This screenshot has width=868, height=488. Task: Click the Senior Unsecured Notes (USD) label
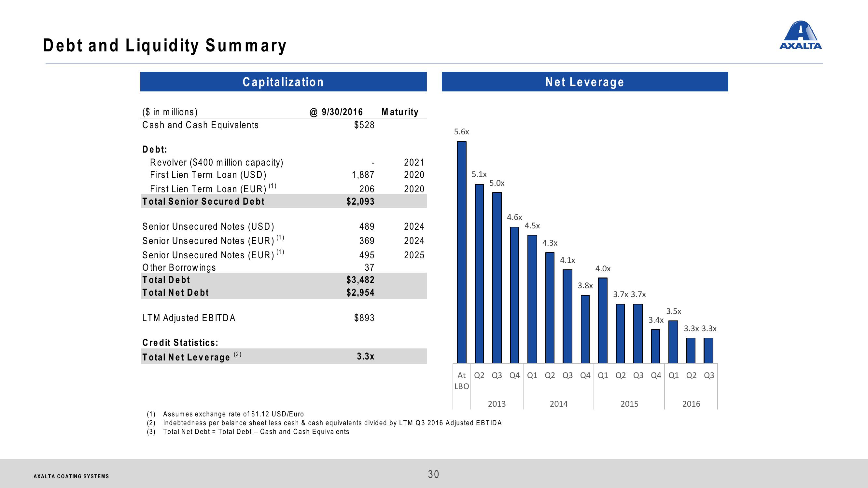point(208,226)
